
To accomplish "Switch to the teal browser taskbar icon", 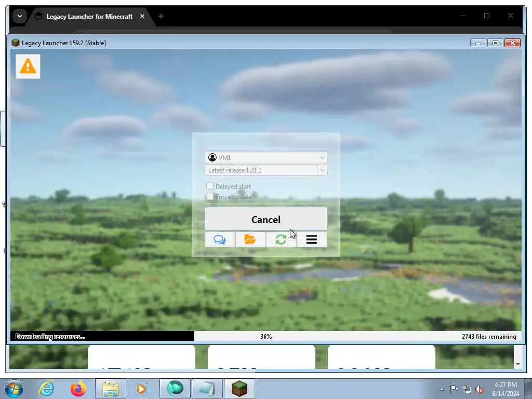I will tap(175, 389).
